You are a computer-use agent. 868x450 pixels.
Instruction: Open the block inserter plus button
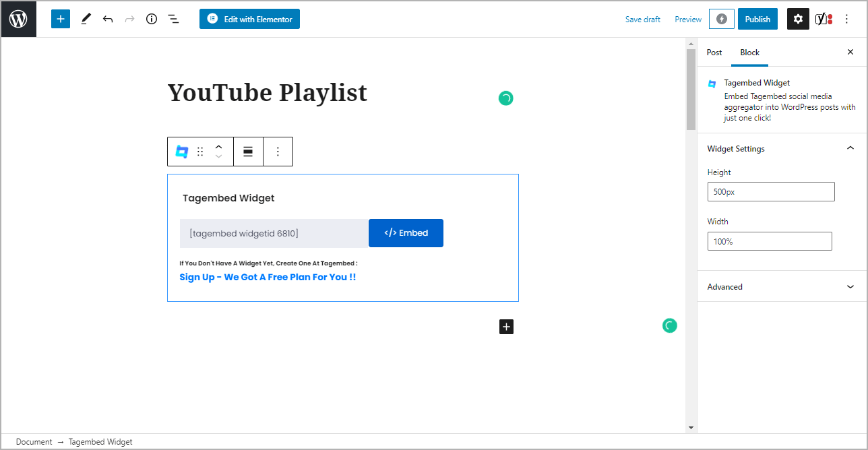coord(61,19)
